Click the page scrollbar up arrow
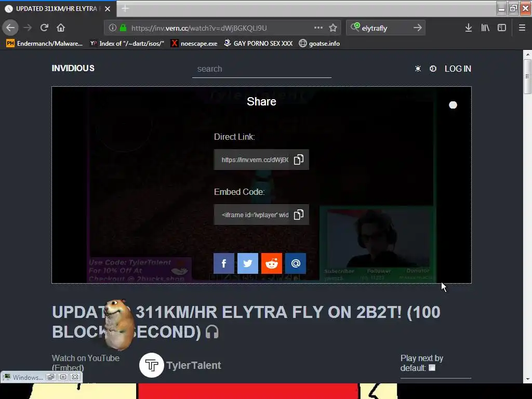 click(528, 54)
